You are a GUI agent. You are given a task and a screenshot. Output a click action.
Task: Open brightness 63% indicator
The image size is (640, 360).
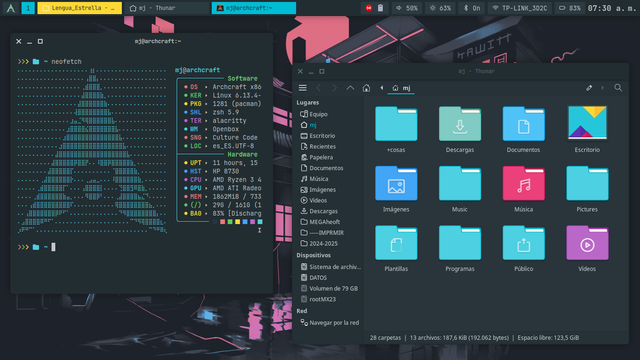[440, 8]
